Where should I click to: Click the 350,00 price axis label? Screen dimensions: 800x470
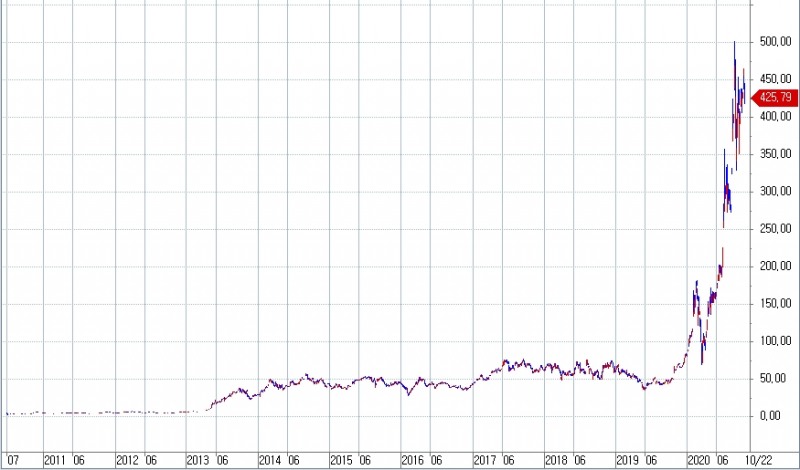pyautogui.click(x=775, y=154)
